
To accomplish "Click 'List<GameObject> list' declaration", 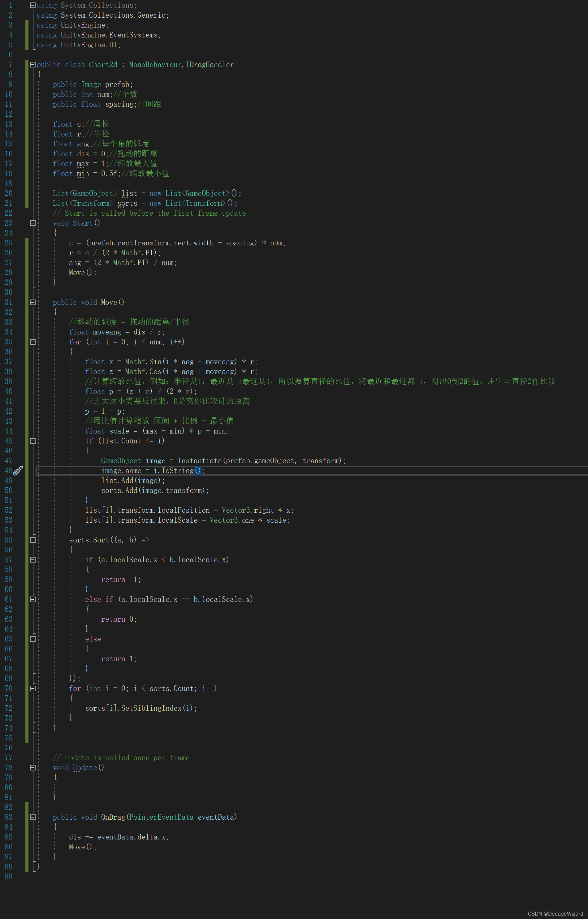I will (95, 193).
